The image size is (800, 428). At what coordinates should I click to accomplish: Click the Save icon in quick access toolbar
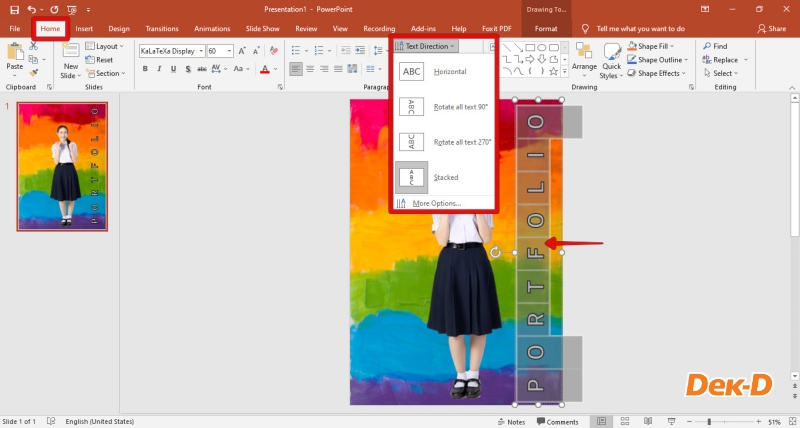[14, 9]
